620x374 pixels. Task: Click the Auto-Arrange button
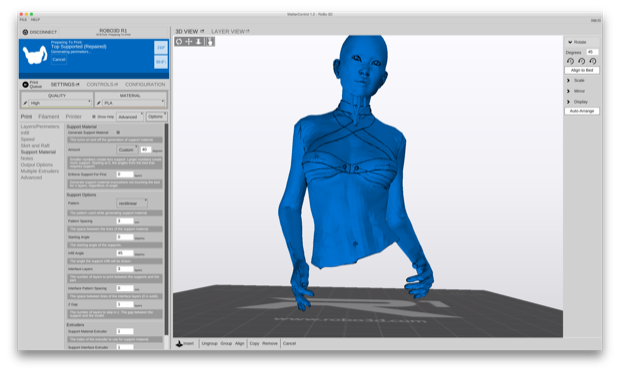point(582,111)
